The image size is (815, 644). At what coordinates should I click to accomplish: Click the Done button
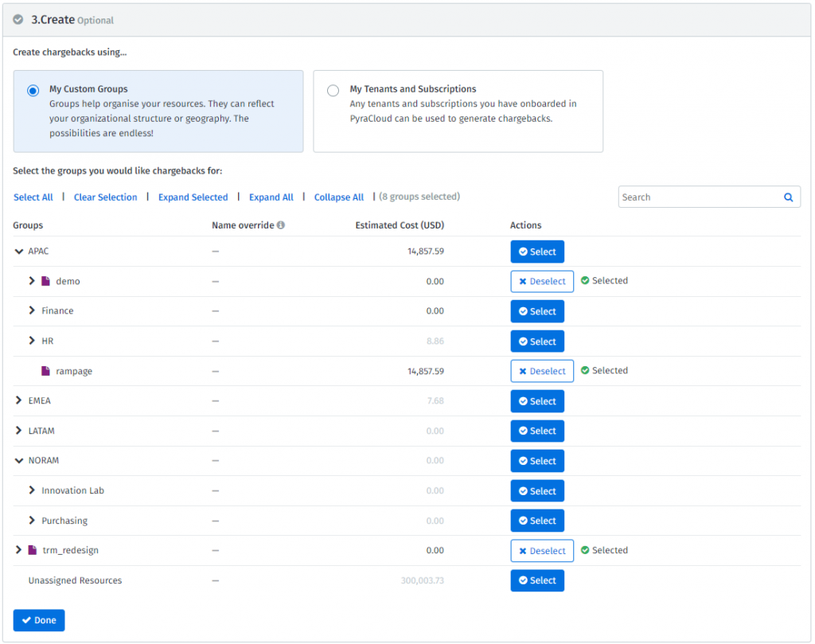tap(39, 621)
